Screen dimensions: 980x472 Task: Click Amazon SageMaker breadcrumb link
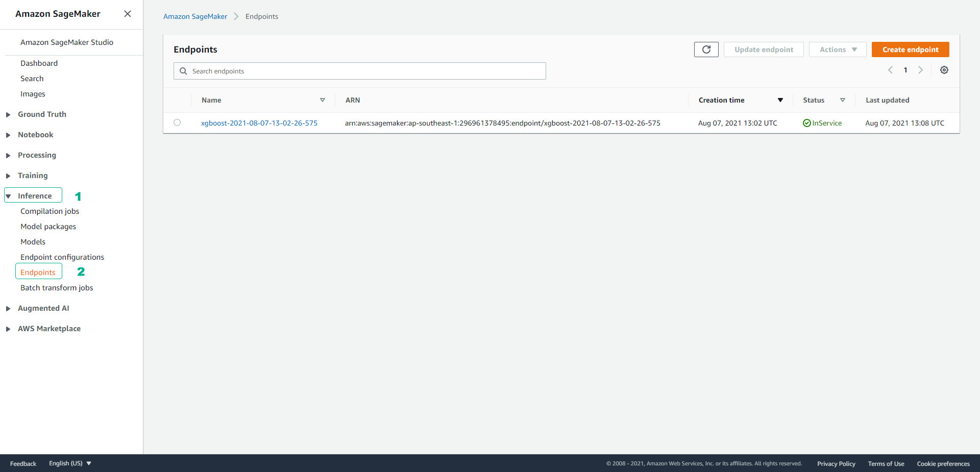[195, 16]
